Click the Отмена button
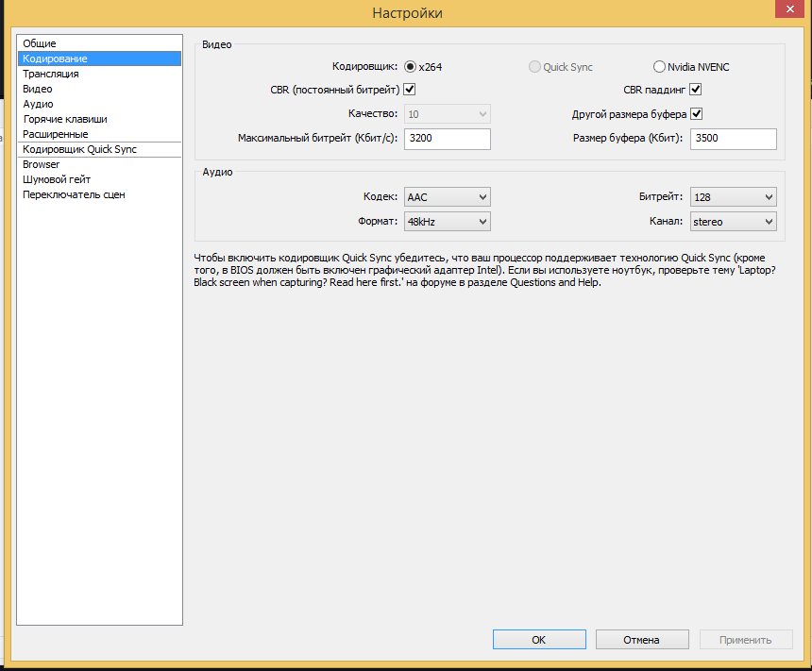Screen dimensions: 812x671 click(x=641, y=640)
